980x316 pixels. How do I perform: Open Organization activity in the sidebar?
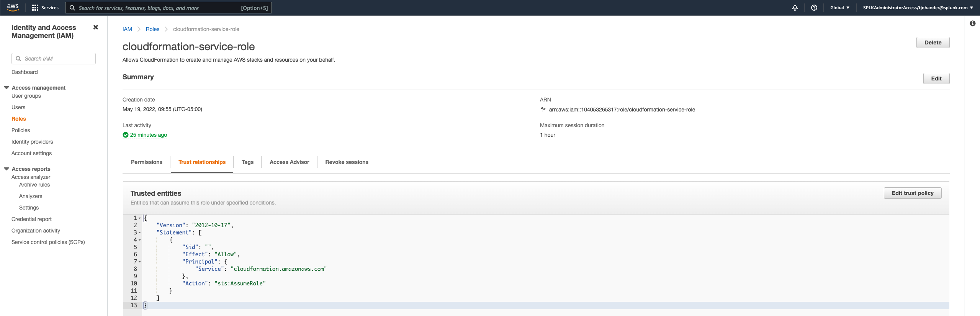pos(36,231)
